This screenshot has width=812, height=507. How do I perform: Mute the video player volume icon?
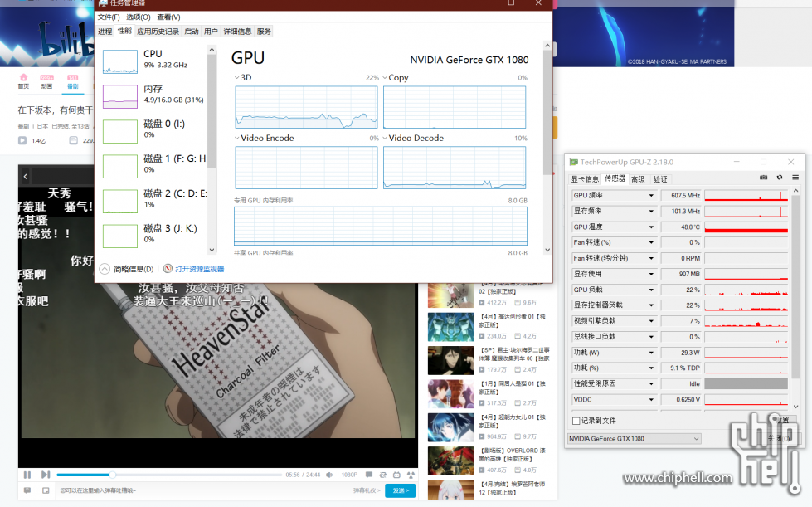pos(329,475)
